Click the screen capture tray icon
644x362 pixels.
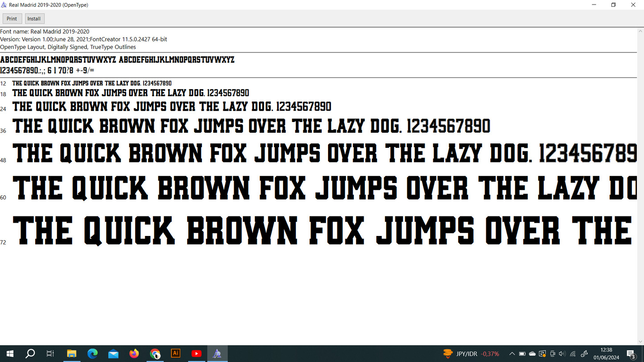(542, 354)
